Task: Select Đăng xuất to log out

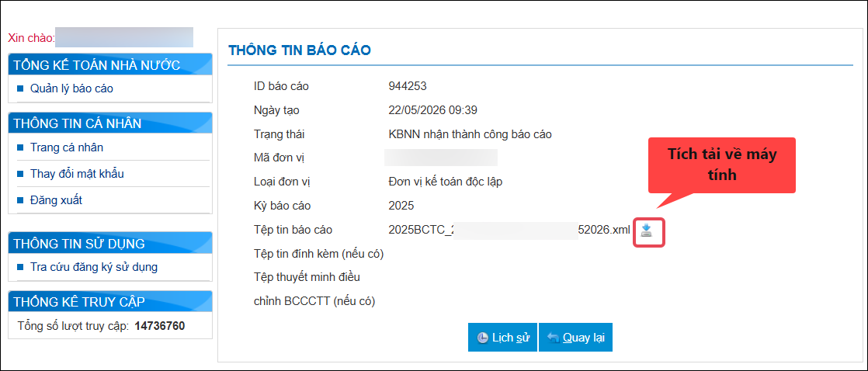Action: [57, 200]
